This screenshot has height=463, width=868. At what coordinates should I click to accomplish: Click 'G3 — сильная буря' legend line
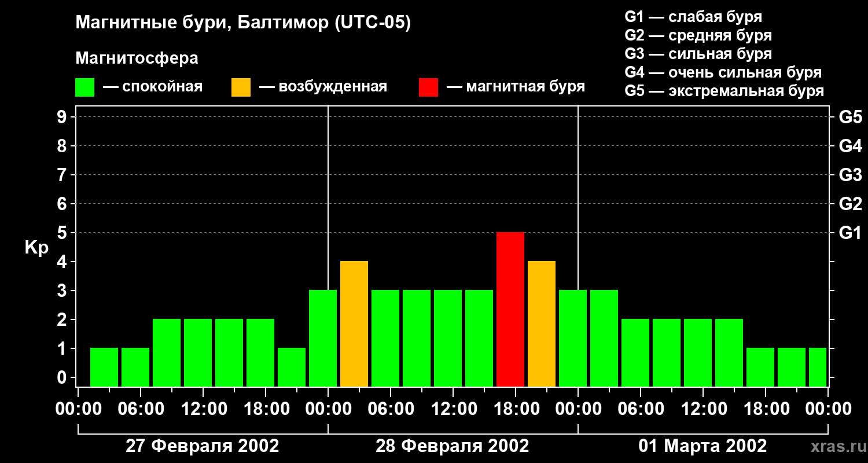(x=698, y=54)
